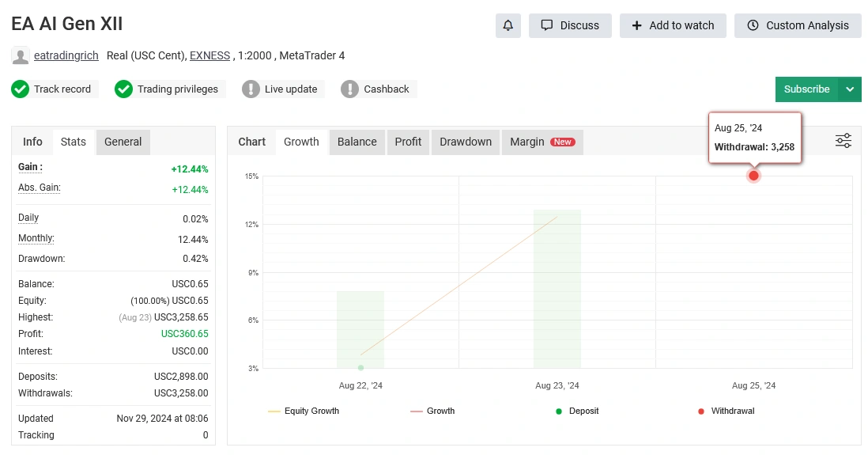Click the Cashback exclamation icon
868x455 pixels.
pyautogui.click(x=349, y=89)
